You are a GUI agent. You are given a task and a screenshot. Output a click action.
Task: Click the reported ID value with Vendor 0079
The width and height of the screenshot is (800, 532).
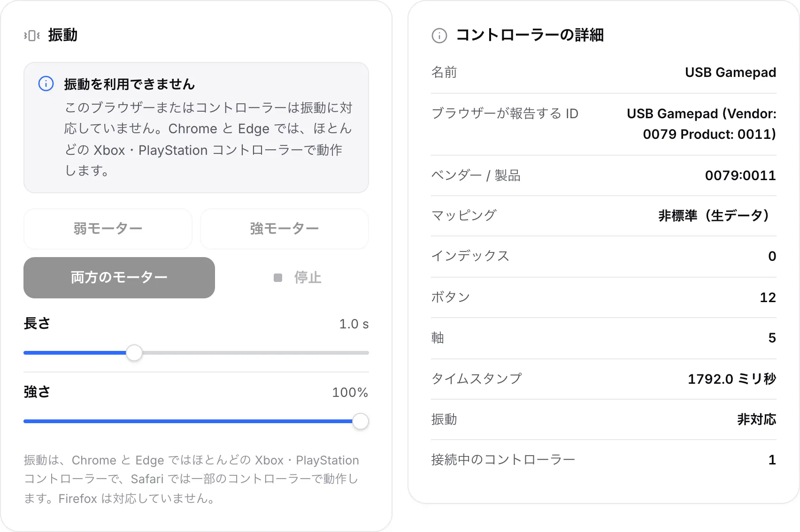701,124
